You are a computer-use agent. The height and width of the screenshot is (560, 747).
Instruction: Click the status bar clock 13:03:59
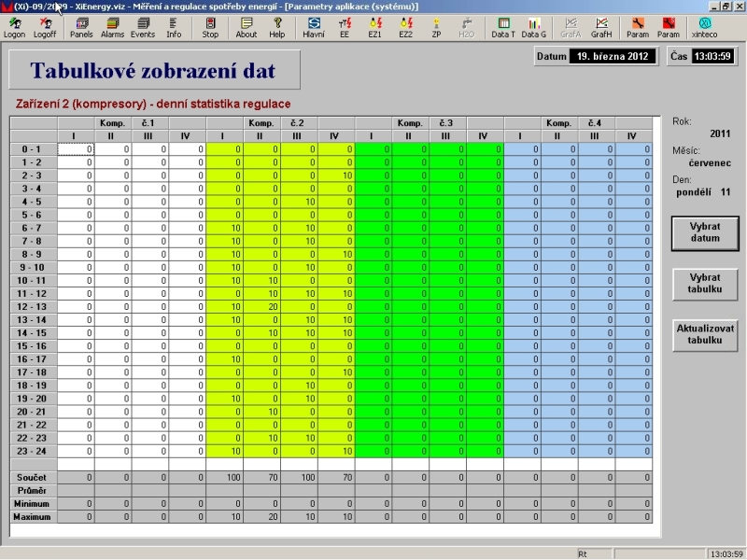[726, 554]
